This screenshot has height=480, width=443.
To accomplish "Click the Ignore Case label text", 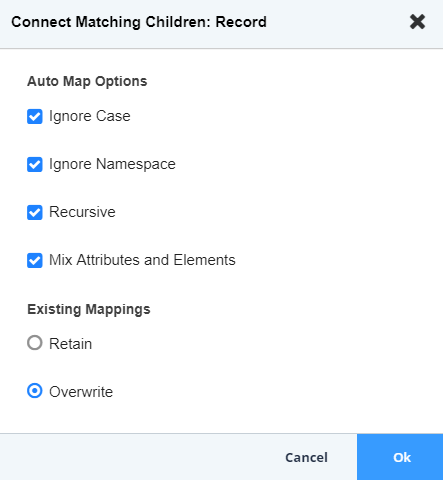I will pos(90,116).
